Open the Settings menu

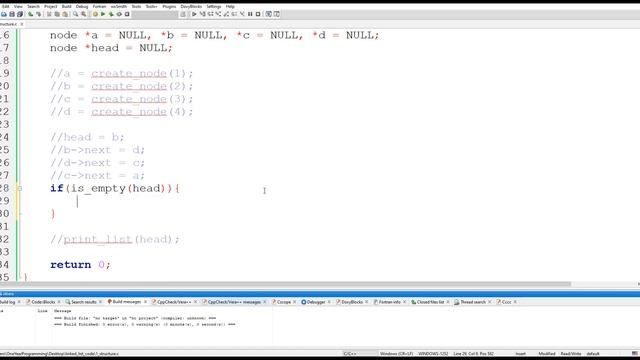point(214,7)
